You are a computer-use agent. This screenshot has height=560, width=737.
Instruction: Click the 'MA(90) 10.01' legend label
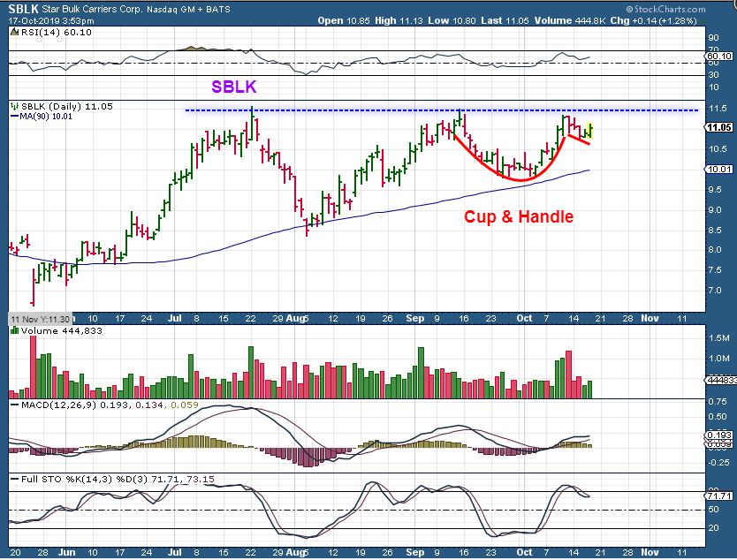point(46,116)
